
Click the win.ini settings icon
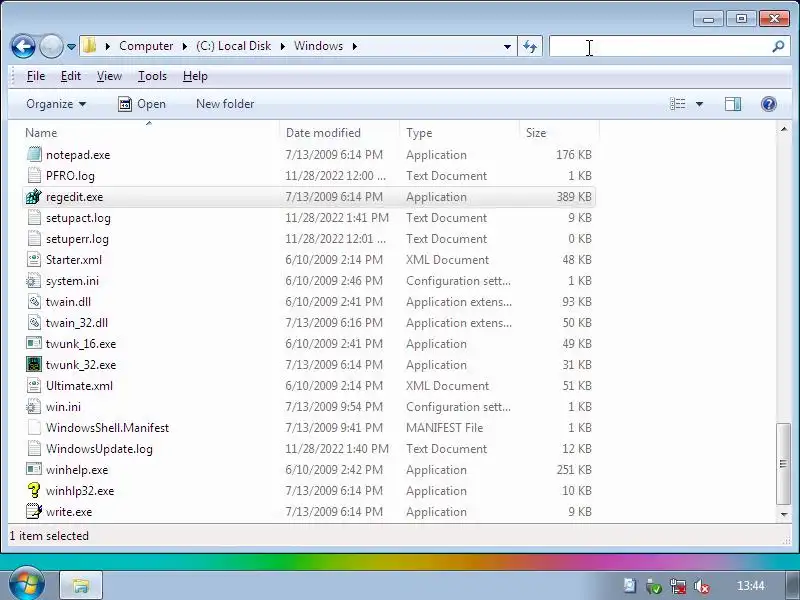point(34,406)
